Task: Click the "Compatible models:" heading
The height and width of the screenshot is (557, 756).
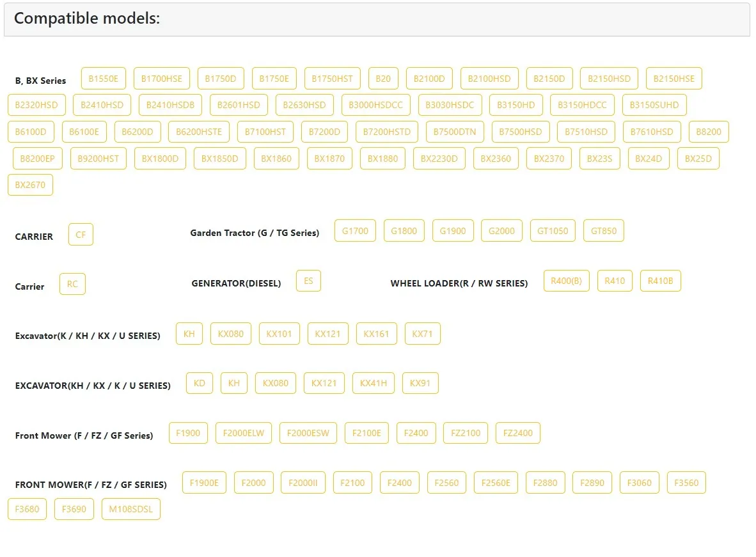Action: pyautogui.click(x=87, y=19)
